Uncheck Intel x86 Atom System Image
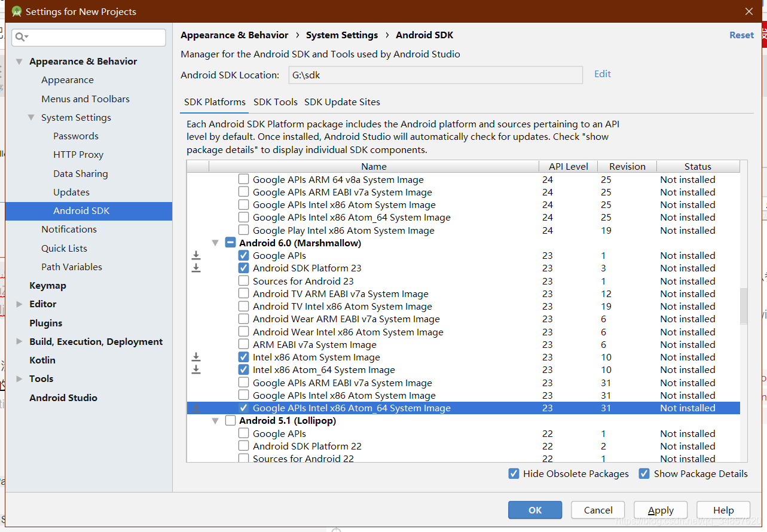Screen dimensions: 767x532 243,357
